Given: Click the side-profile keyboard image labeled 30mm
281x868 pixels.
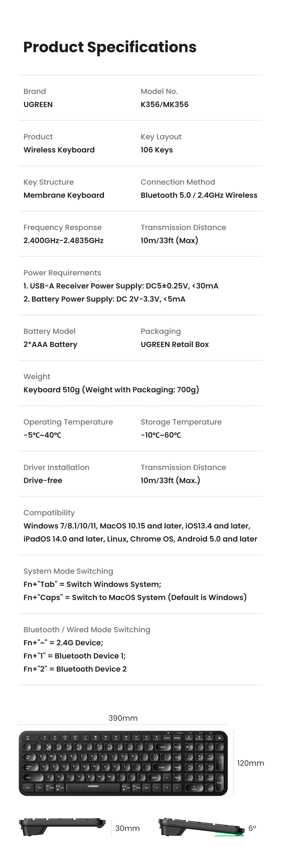Looking at the screenshot, I should [62, 826].
